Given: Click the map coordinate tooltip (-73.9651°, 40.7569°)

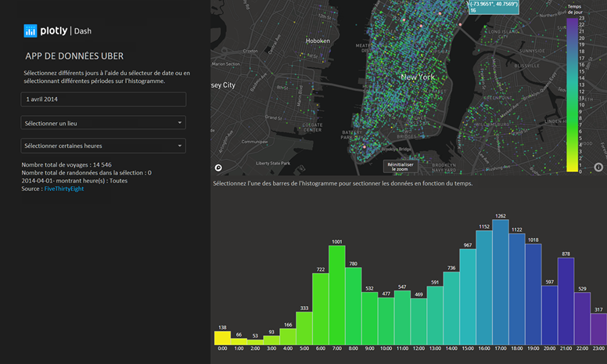Looking at the screenshot, I should (494, 7).
